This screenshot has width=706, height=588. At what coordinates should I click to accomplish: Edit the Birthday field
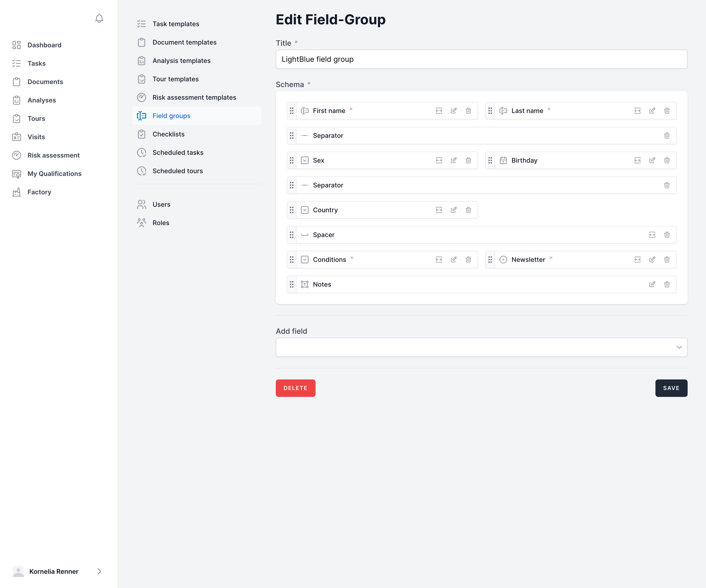coord(652,161)
